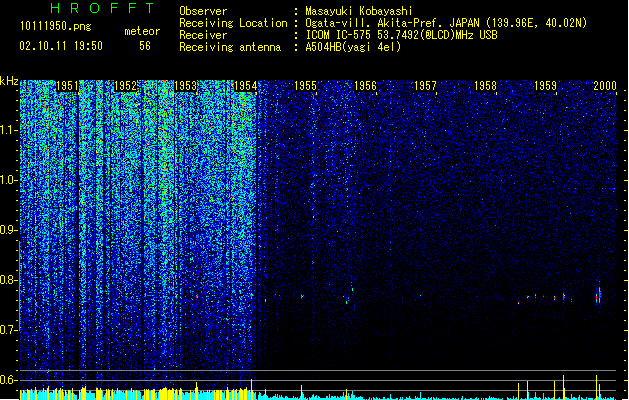Click the 1951 time marker

[x=67, y=86]
